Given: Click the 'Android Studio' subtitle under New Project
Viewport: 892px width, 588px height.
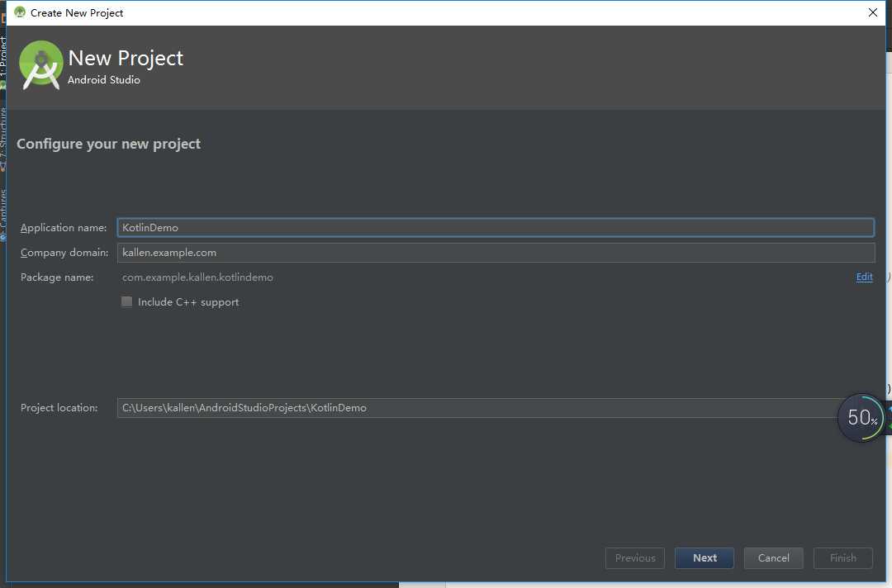Looking at the screenshot, I should pyautogui.click(x=104, y=80).
